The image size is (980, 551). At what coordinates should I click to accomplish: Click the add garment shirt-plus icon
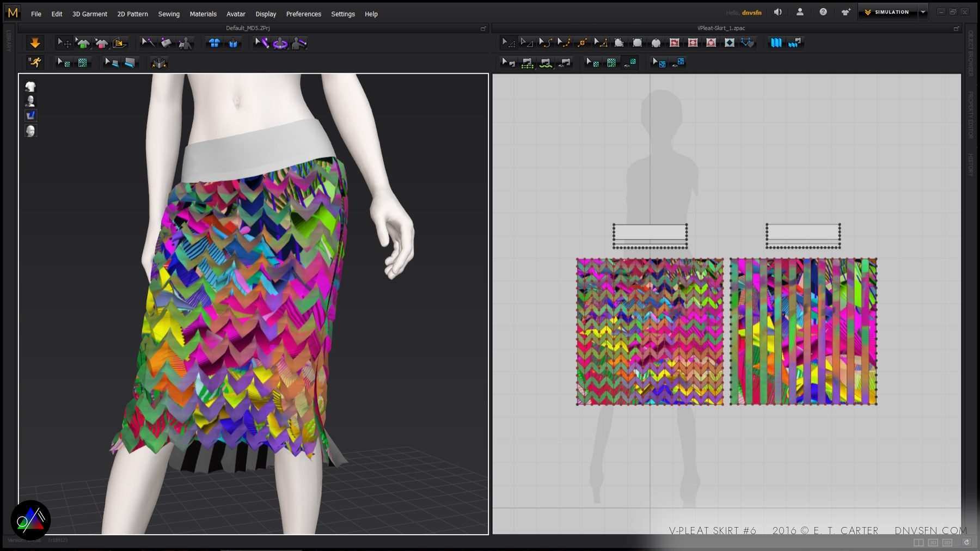[x=846, y=12]
